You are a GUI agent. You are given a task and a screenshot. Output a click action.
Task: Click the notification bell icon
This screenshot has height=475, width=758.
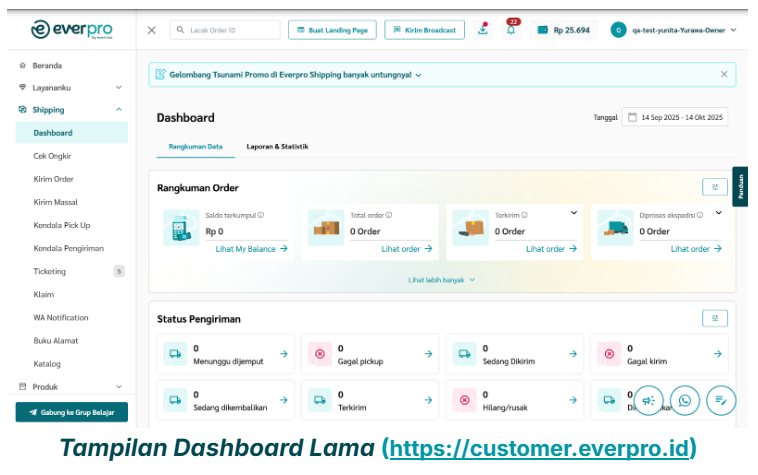511,30
